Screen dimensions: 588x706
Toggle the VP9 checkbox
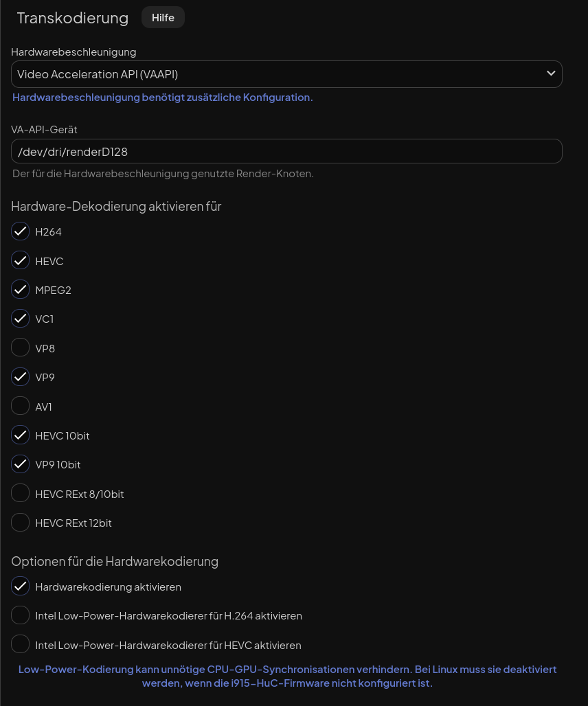[21, 377]
